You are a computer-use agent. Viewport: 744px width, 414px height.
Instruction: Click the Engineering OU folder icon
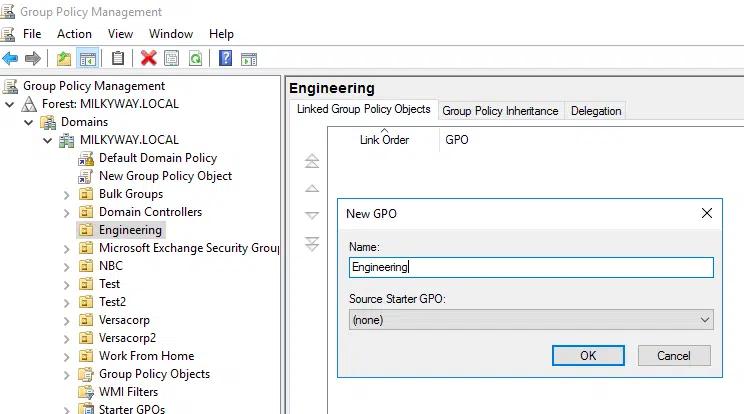(86, 230)
